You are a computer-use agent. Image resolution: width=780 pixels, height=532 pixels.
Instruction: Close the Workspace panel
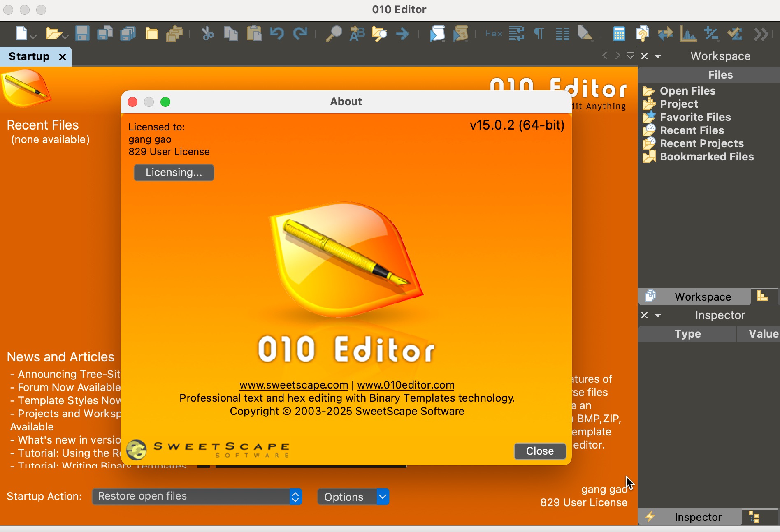point(644,56)
